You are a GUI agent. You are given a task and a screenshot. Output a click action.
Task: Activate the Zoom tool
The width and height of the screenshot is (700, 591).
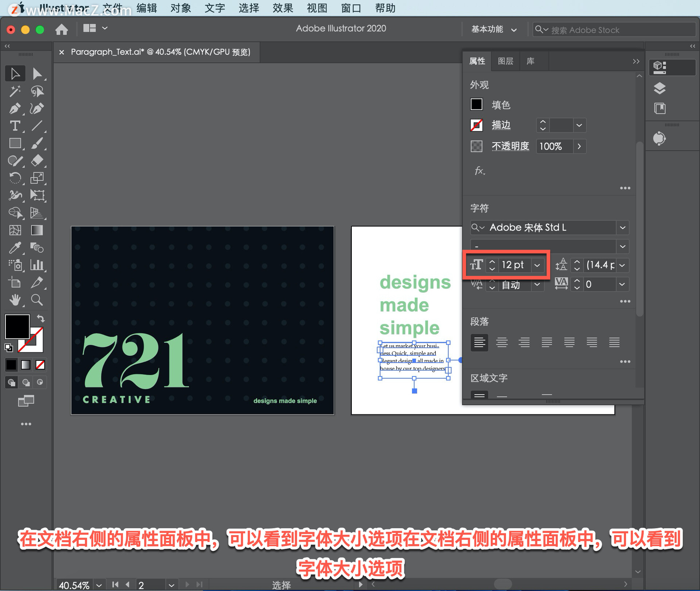coord(37,300)
